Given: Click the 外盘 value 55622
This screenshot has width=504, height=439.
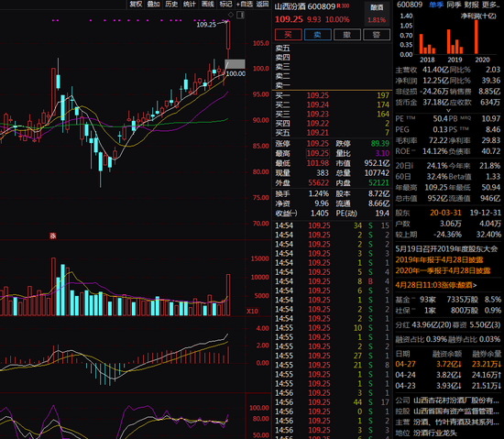Looking at the screenshot, I should click(319, 182).
